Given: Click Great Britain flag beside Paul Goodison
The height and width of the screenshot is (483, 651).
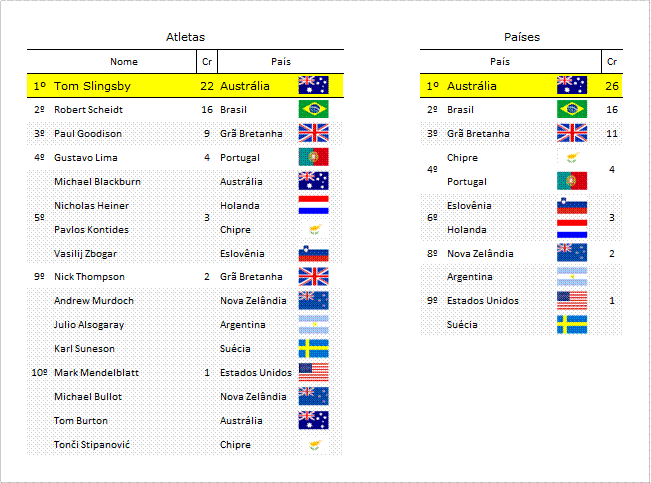Looking at the screenshot, I should [313, 133].
